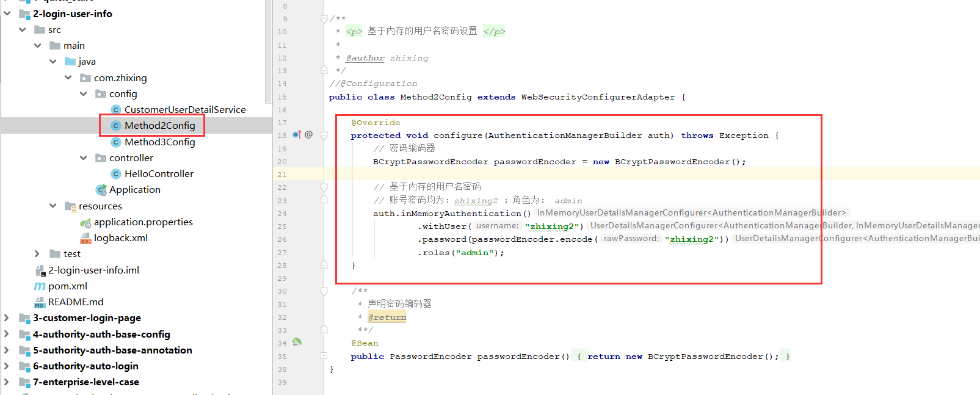Open Method3Config in the project tree
Viewport: 980px width, 395px height.
click(160, 142)
